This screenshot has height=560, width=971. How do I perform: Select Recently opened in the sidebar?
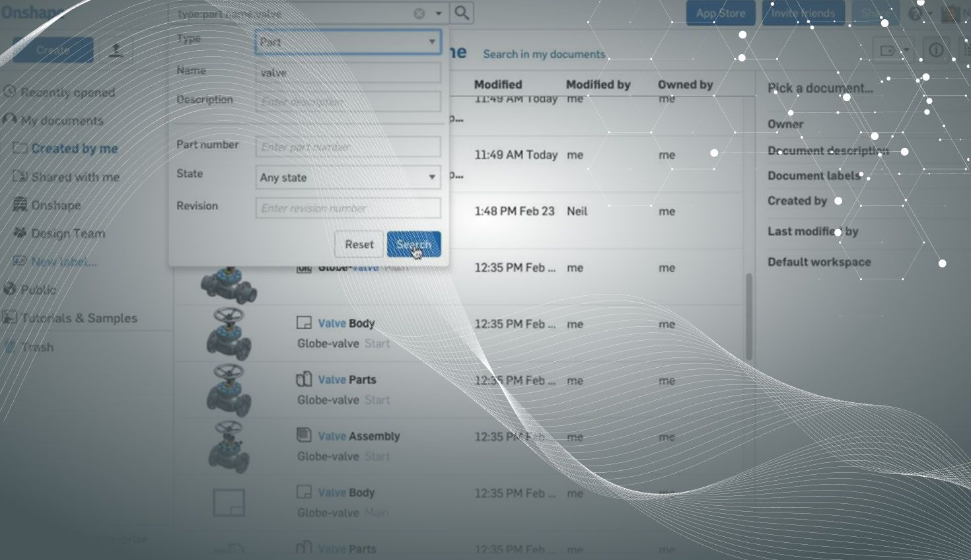67,92
